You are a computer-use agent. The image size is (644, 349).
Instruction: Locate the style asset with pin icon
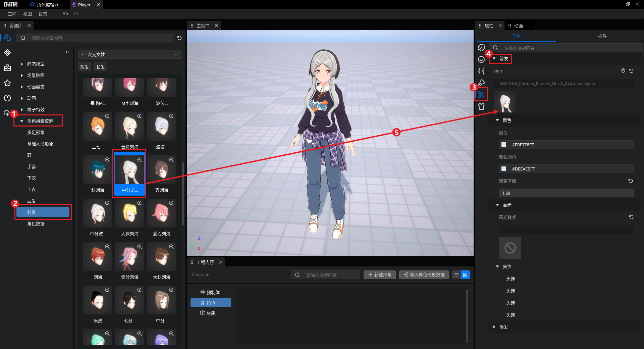click(x=623, y=71)
